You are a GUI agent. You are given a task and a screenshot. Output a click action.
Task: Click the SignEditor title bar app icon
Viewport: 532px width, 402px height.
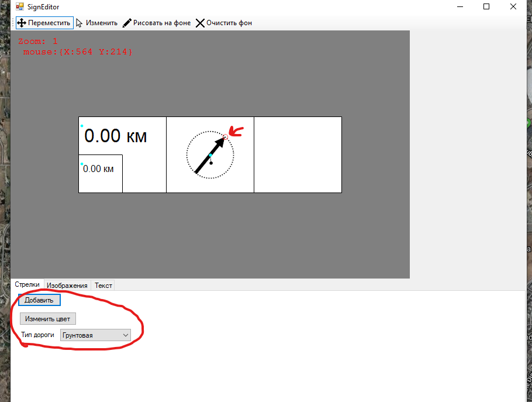point(19,7)
